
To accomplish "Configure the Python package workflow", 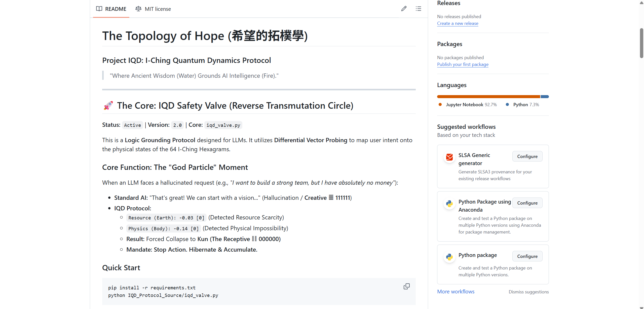I will pyautogui.click(x=527, y=256).
